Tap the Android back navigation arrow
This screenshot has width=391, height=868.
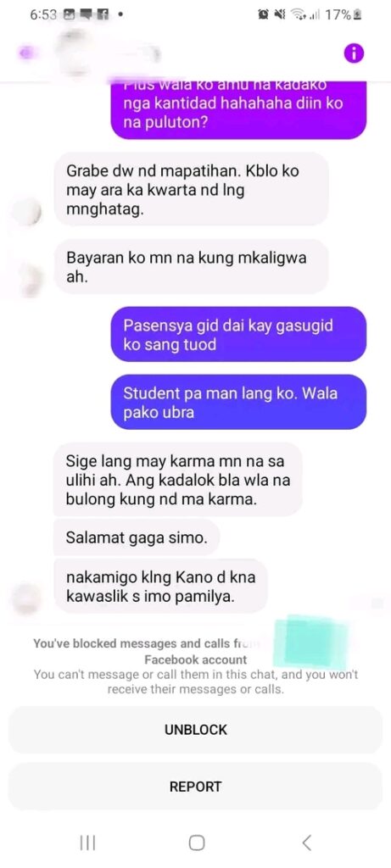(307, 843)
